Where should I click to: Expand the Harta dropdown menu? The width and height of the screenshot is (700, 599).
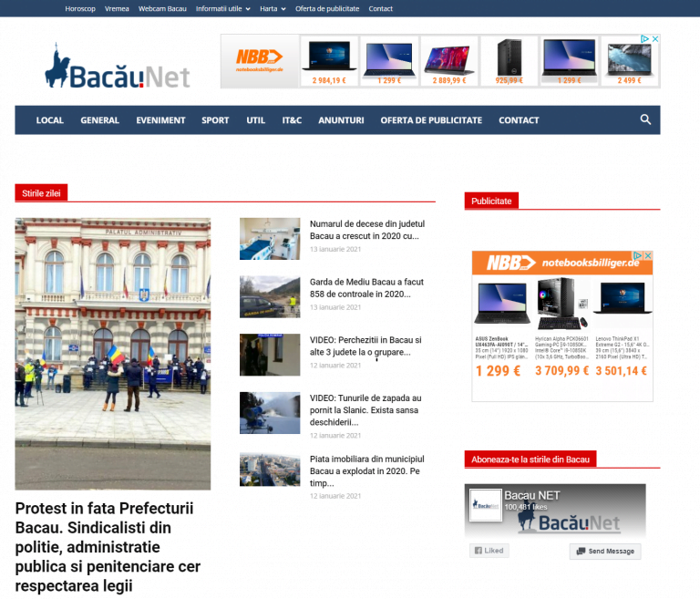(273, 8)
